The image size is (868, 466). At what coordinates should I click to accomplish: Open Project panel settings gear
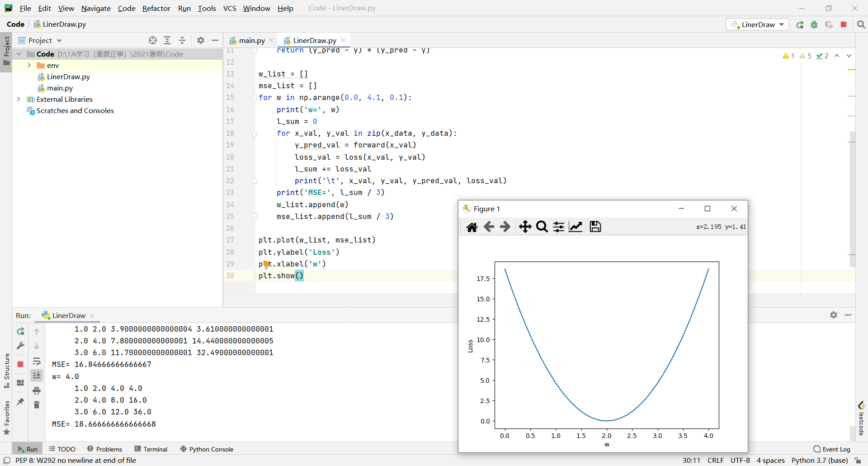(201, 40)
